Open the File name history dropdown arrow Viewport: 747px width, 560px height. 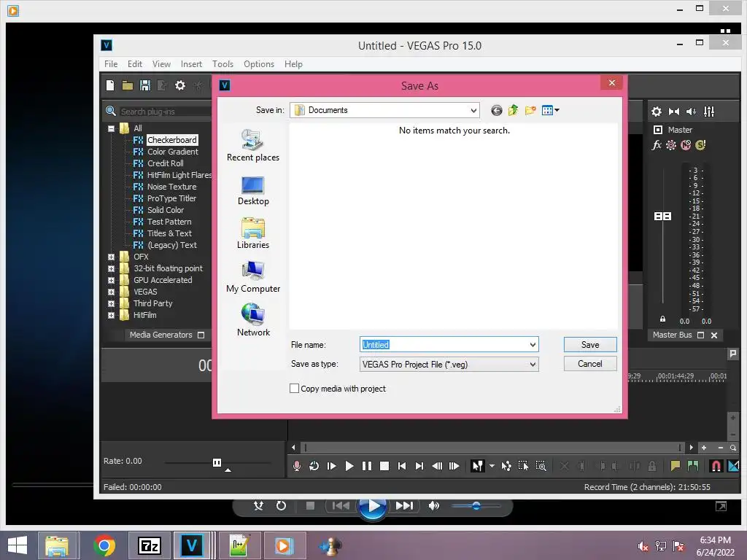tap(533, 344)
